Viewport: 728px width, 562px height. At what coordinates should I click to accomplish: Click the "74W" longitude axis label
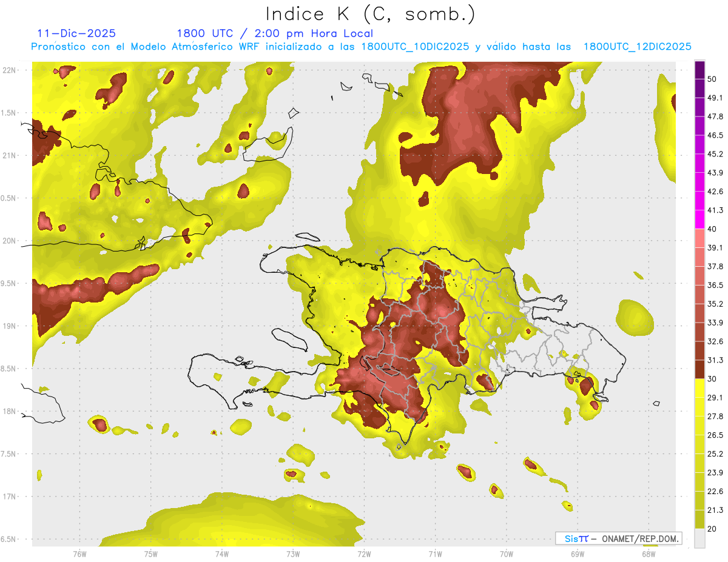click(222, 554)
